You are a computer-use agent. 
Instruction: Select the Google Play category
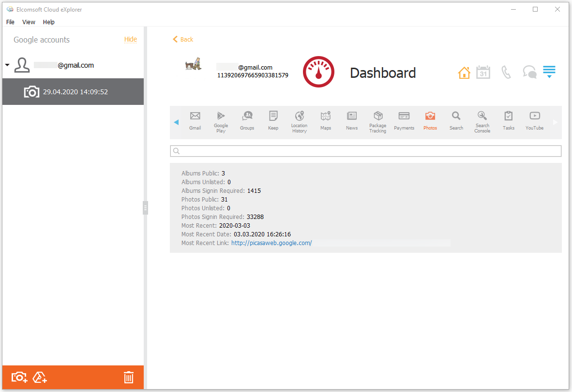tap(221, 121)
